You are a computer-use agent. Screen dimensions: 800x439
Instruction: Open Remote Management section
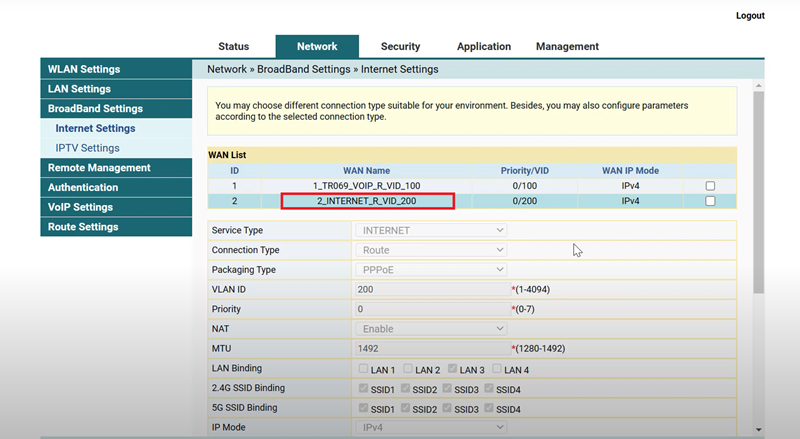coord(99,168)
